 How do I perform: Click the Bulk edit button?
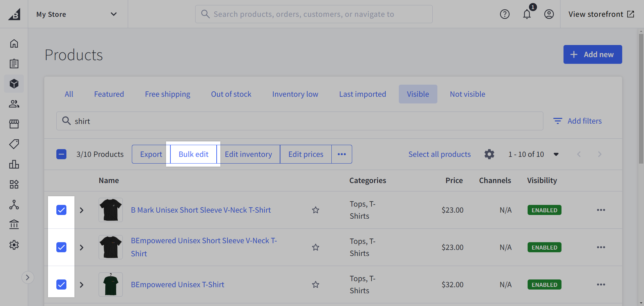coord(193,154)
